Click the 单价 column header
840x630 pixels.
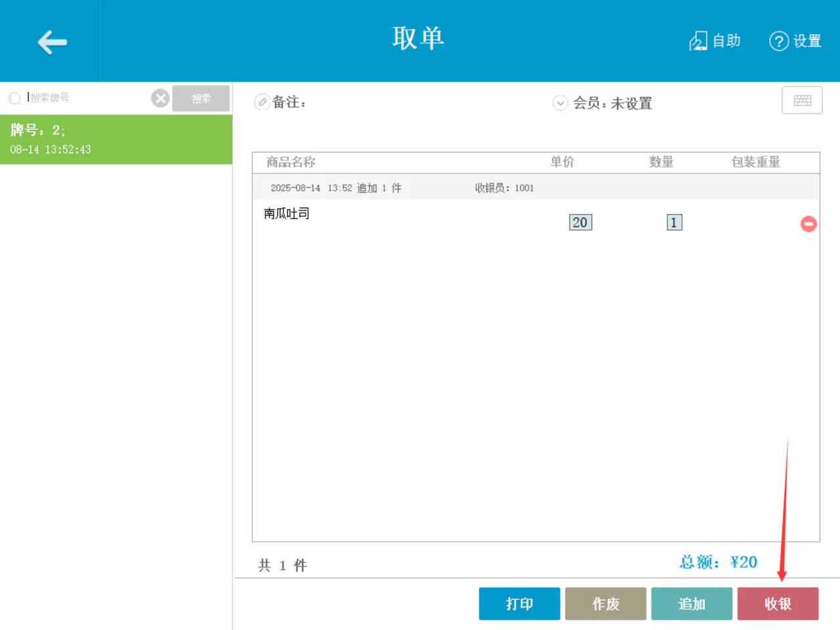click(x=562, y=162)
